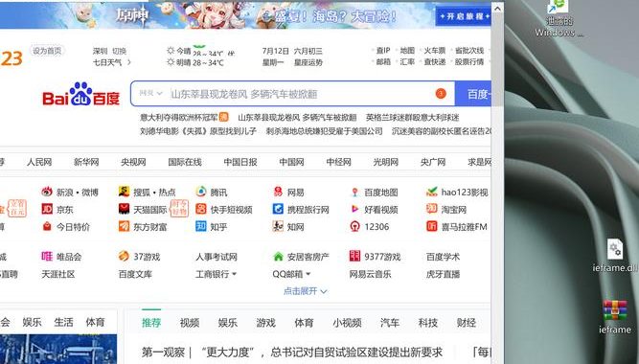Select the 推荐 news tab
The width and height of the screenshot is (639, 364).
(151, 323)
